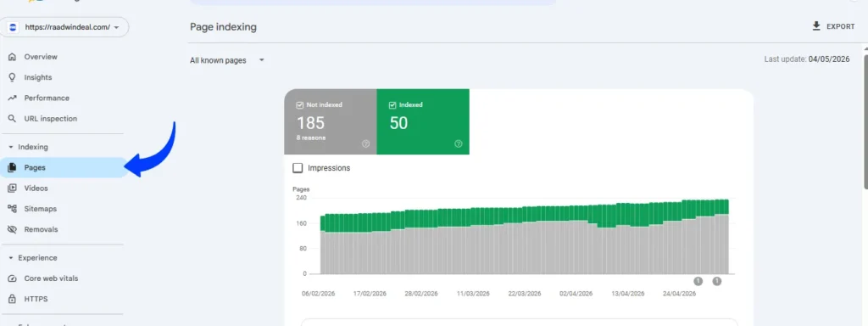This screenshot has width=868, height=326.
Task: Click the last annotation marker below the chart
Action: point(717,281)
